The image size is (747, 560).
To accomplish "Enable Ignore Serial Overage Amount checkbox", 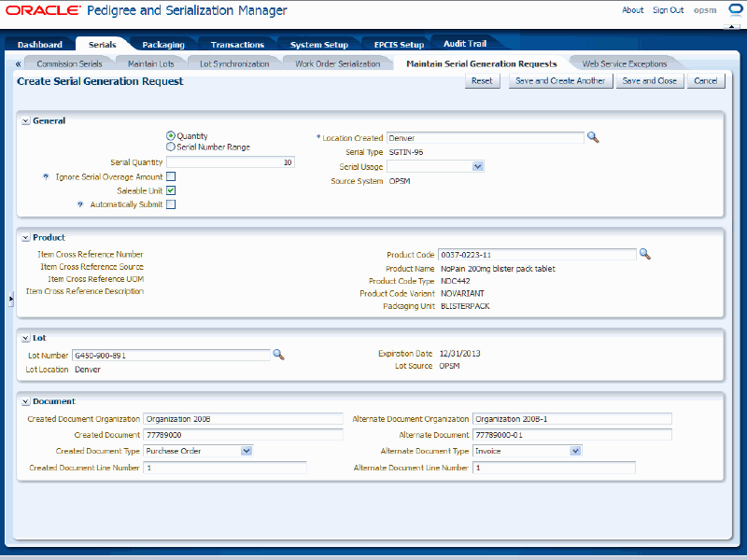I will coord(171,176).
